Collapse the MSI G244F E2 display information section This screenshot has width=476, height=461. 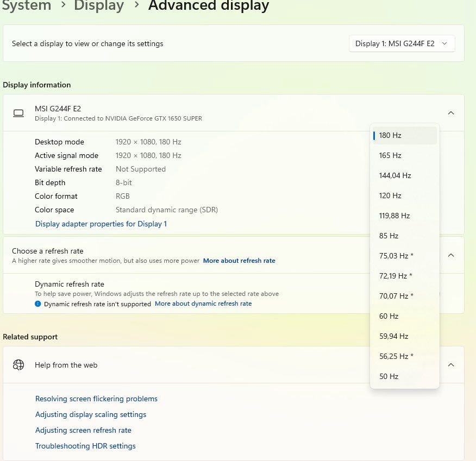point(450,113)
